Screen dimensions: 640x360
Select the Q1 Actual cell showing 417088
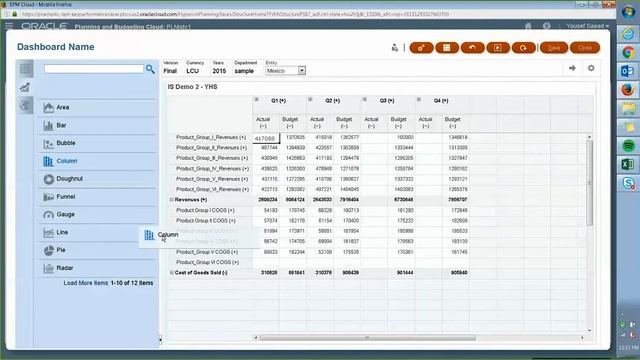(266, 138)
